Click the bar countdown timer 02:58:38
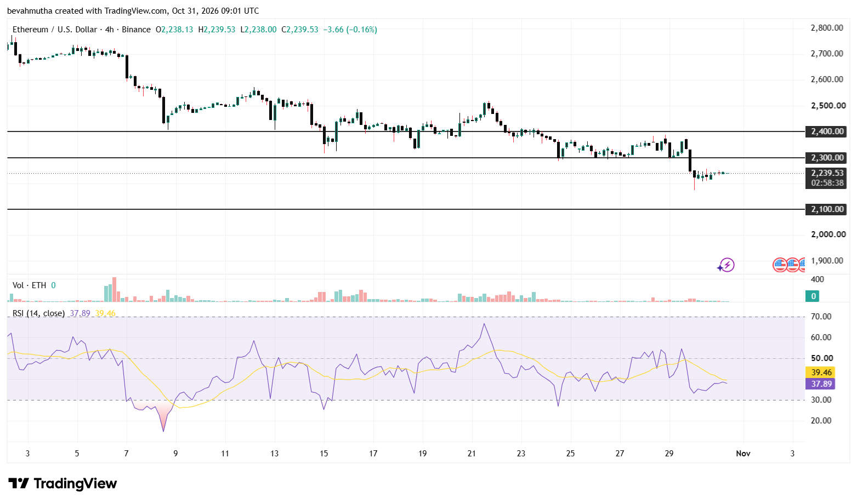 826,183
